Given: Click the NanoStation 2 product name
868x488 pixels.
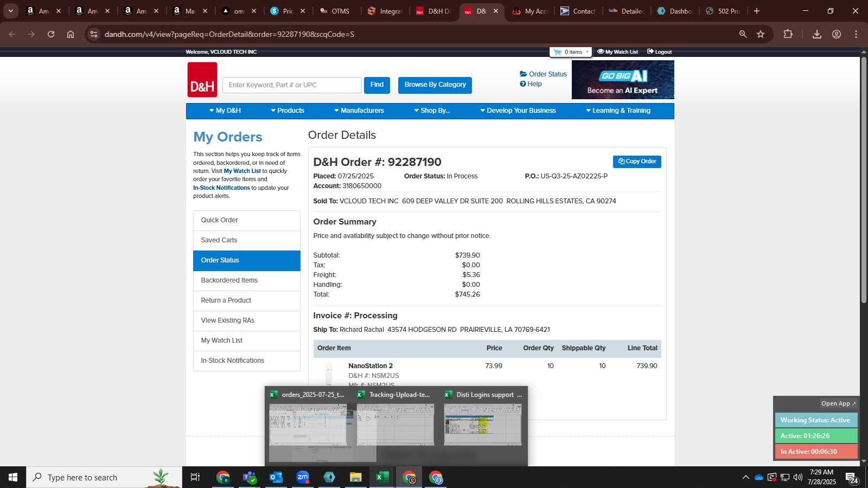Looking at the screenshot, I should [371, 366].
